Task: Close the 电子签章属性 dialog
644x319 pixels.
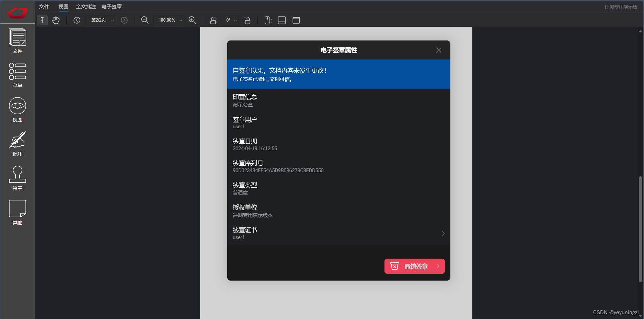Action: [438, 50]
